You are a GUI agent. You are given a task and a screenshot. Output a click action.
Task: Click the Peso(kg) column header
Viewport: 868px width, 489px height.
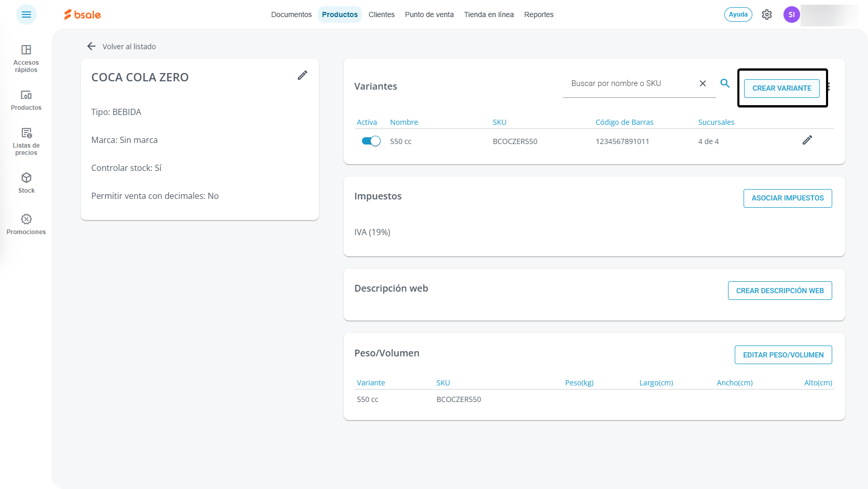pyautogui.click(x=579, y=383)
